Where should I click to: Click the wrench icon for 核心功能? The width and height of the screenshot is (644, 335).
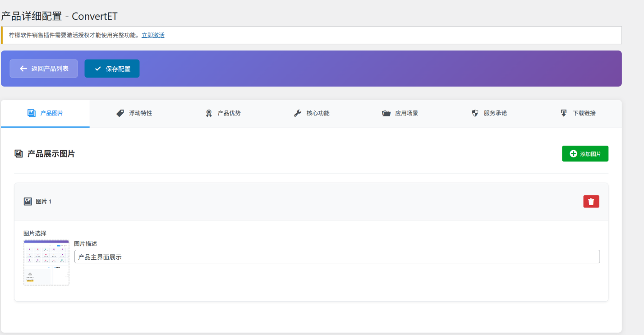(x=298, y=114)
